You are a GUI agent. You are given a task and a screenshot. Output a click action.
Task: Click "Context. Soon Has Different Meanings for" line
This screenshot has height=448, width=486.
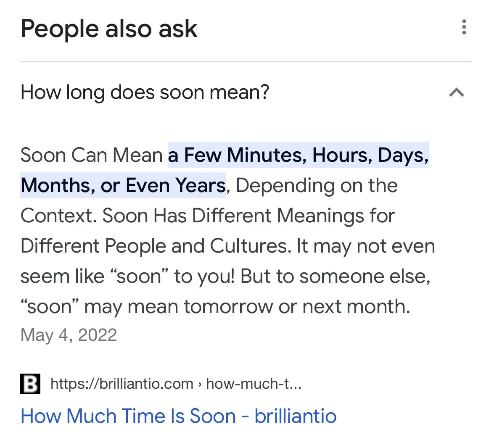[x=208, y=216]
